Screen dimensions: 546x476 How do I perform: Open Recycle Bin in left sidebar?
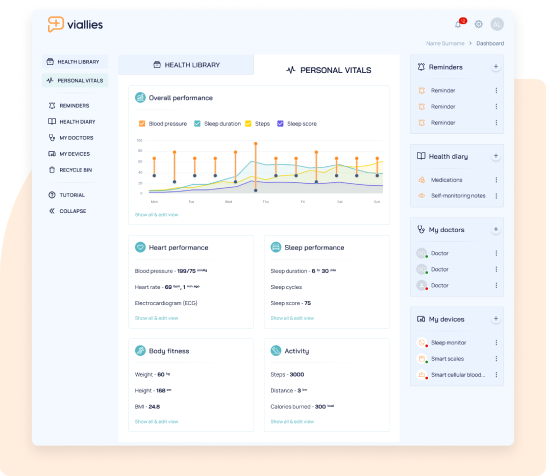pyautogui.click(x=70, y=170)
